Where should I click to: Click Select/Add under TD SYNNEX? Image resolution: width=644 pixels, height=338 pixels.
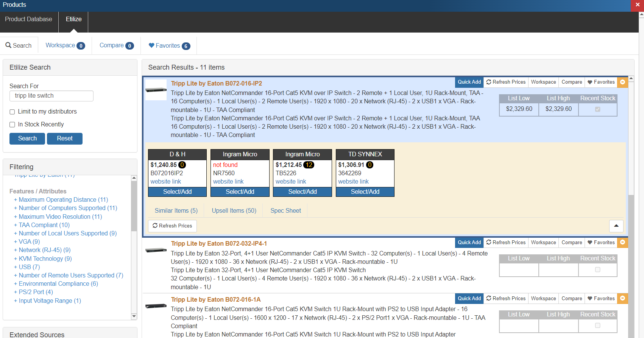click(365, 192)
